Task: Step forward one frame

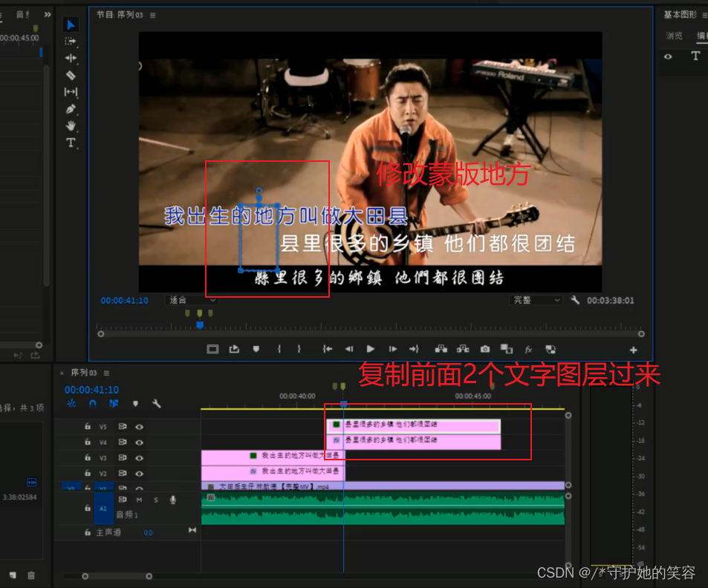Action: (393, 349)
